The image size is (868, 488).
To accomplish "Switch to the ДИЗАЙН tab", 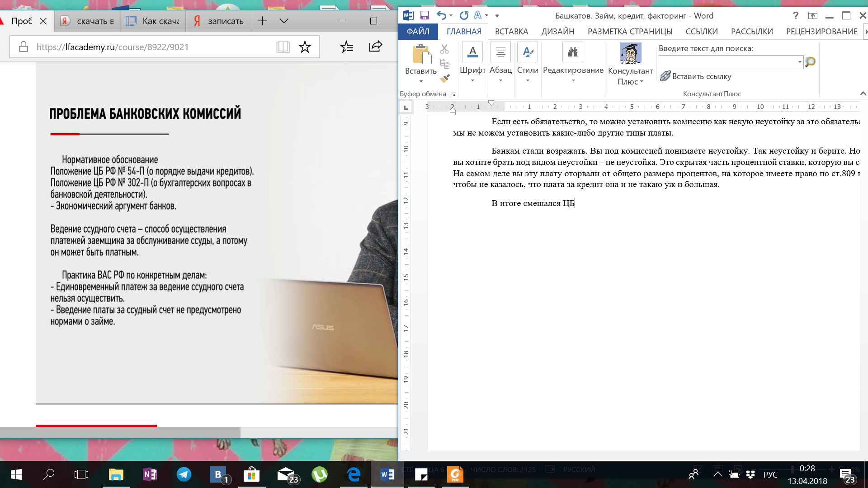I will point(558,31).
